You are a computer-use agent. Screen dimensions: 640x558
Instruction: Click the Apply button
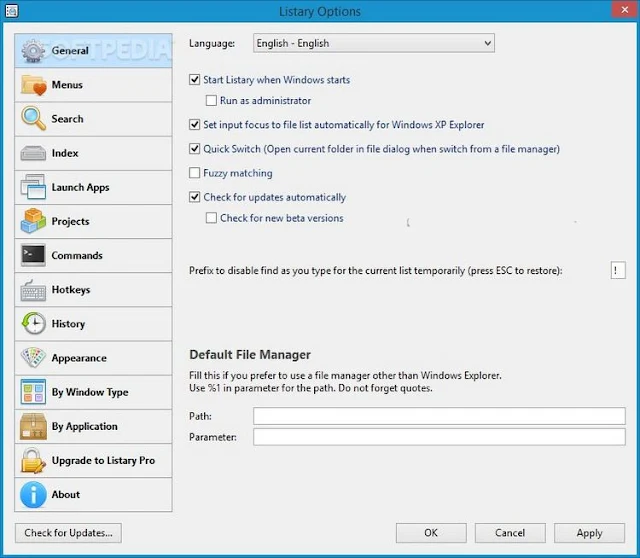[589, 533]
